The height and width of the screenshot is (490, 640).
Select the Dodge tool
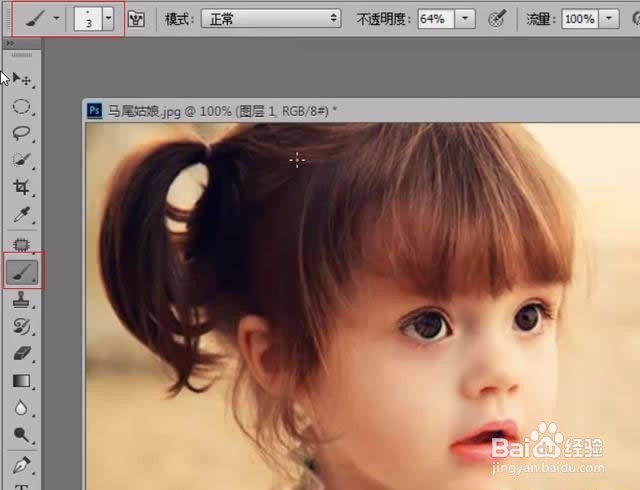click(x=21, y=434)
